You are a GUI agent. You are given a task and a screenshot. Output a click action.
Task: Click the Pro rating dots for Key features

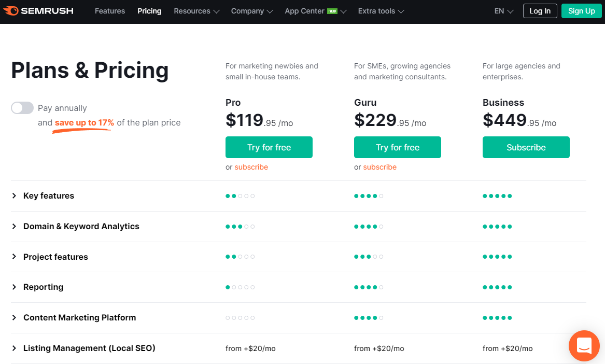[x=240, y=196]
